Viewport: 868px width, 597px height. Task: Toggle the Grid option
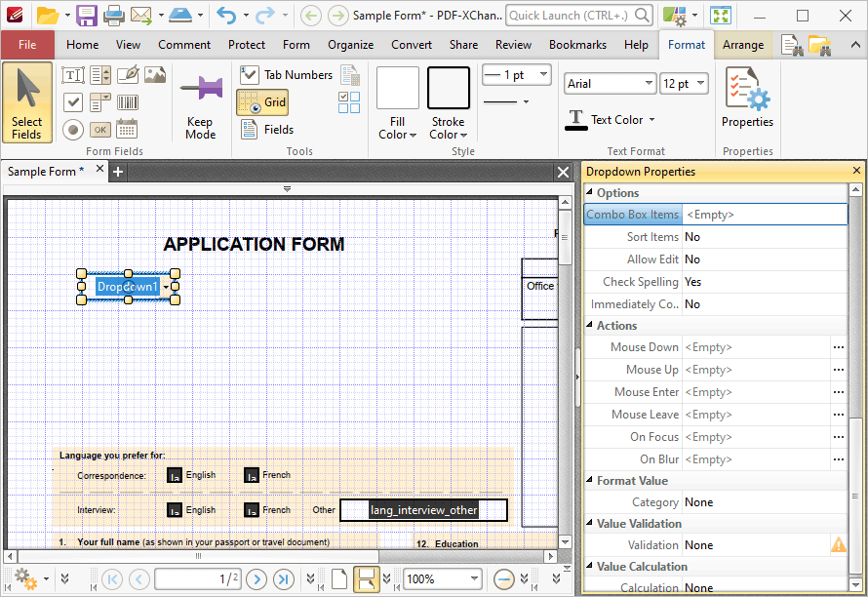point(263,101)
